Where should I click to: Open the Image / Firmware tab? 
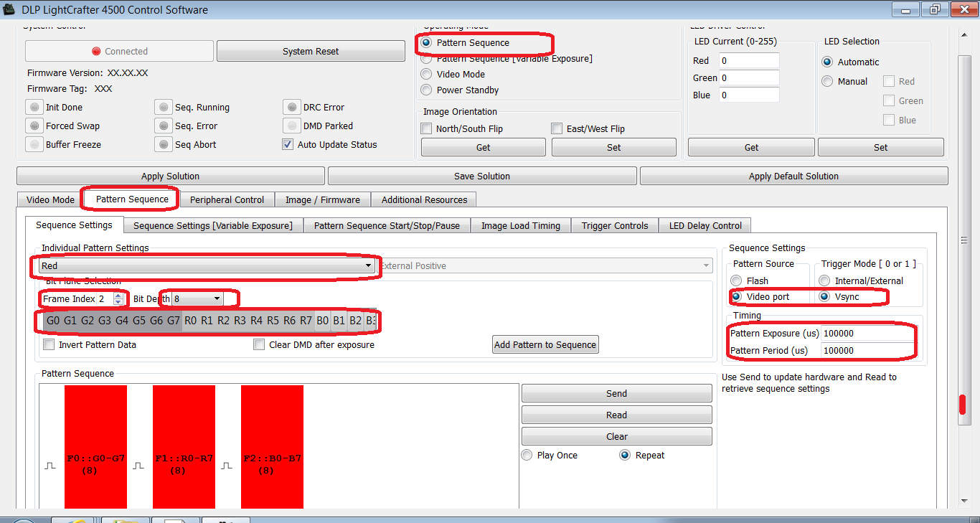(323, 200)
